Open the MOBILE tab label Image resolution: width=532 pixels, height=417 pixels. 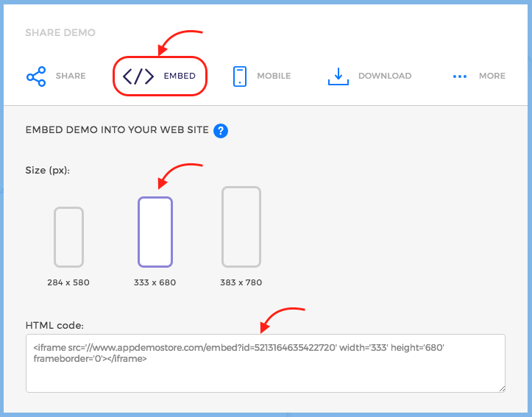click(274, 76)
